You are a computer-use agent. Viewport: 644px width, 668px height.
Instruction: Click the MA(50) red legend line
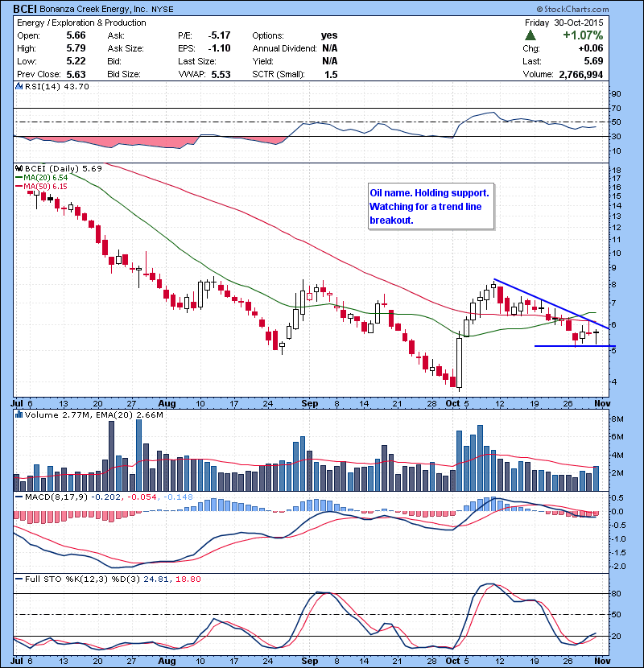click(x=19, y=187)
